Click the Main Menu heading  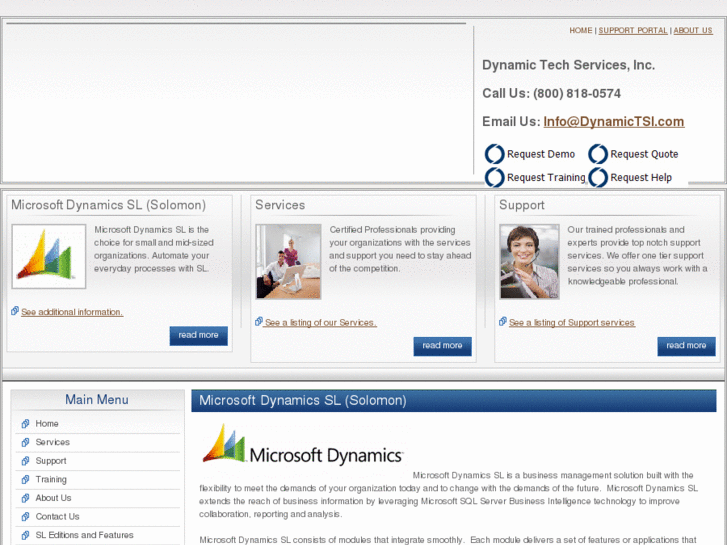[96, 399]
